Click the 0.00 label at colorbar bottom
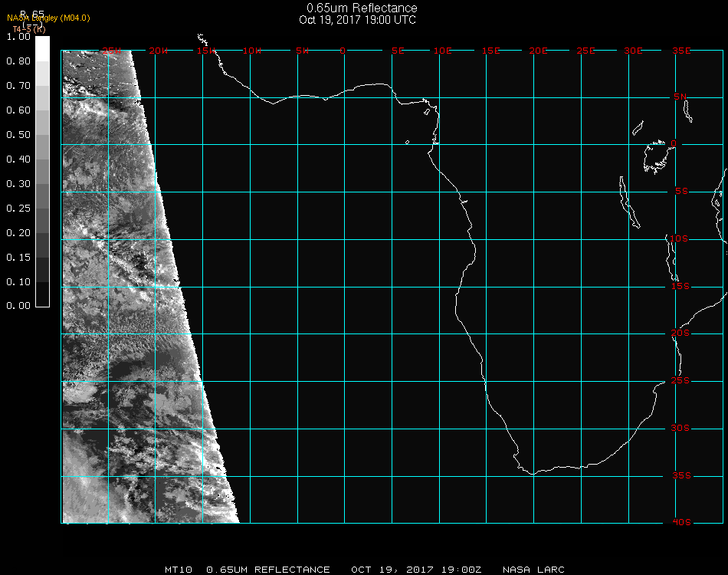The image size is (728, 575). tap(18, 306)
